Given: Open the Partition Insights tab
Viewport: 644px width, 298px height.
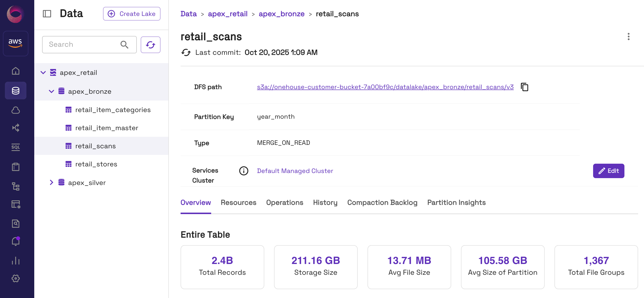Looking at the screenshot, I should [x=456, y=202].
